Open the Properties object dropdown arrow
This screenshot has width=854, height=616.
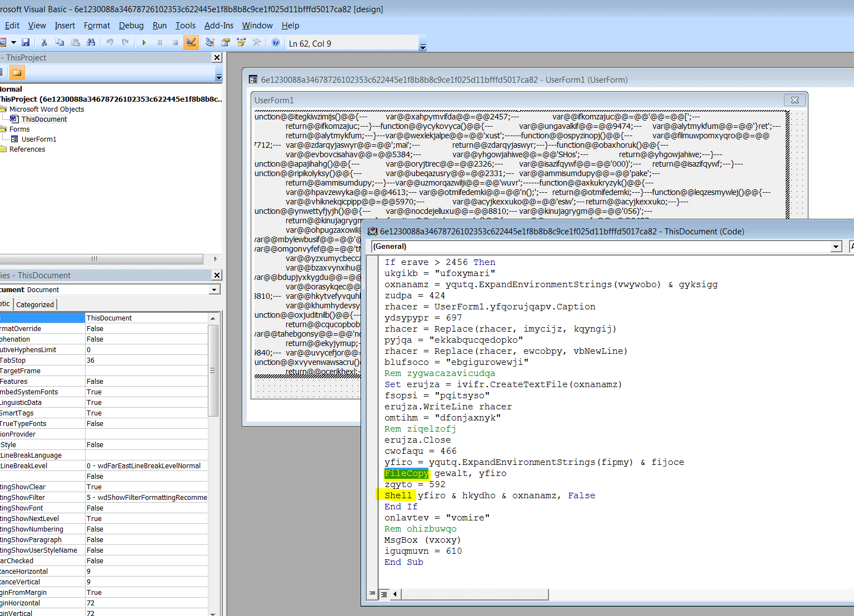click(214, 289)
